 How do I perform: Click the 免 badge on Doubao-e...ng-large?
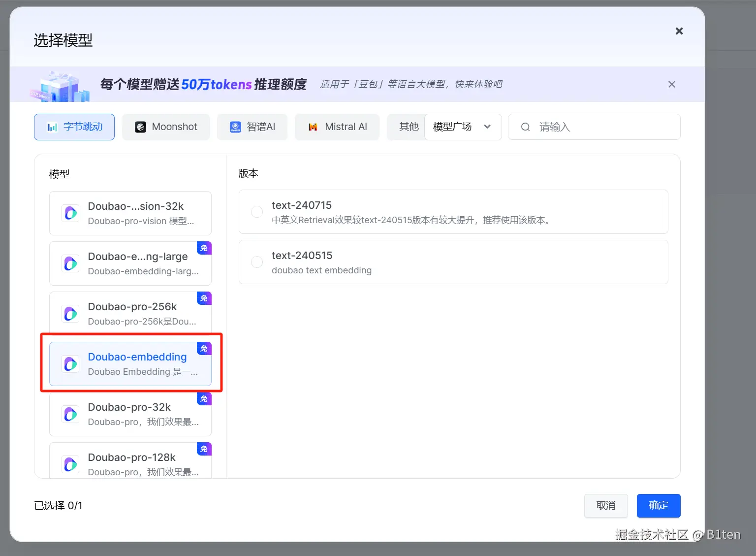coord(204,248)
